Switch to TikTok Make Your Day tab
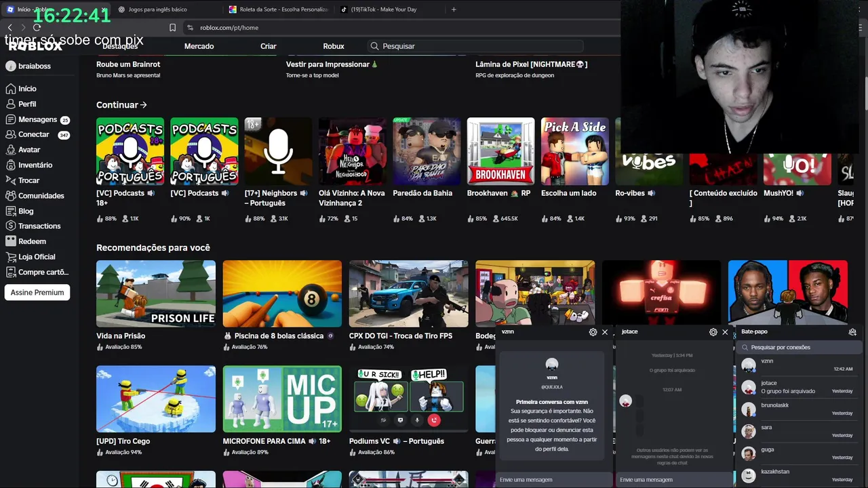 [389, 9]
